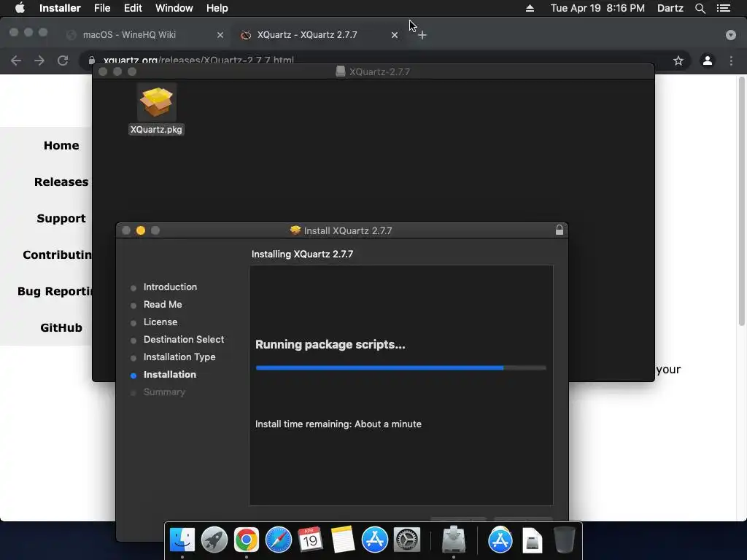This screenshot has width=747, height=560.
Task: Minimize the Install XQuartz window
Action: point(141,230)
